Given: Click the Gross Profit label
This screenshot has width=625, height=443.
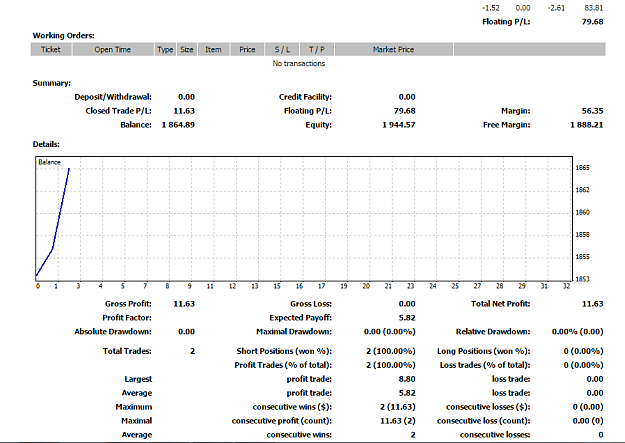Looking at the screenshot, I should (x=128, y=304).
